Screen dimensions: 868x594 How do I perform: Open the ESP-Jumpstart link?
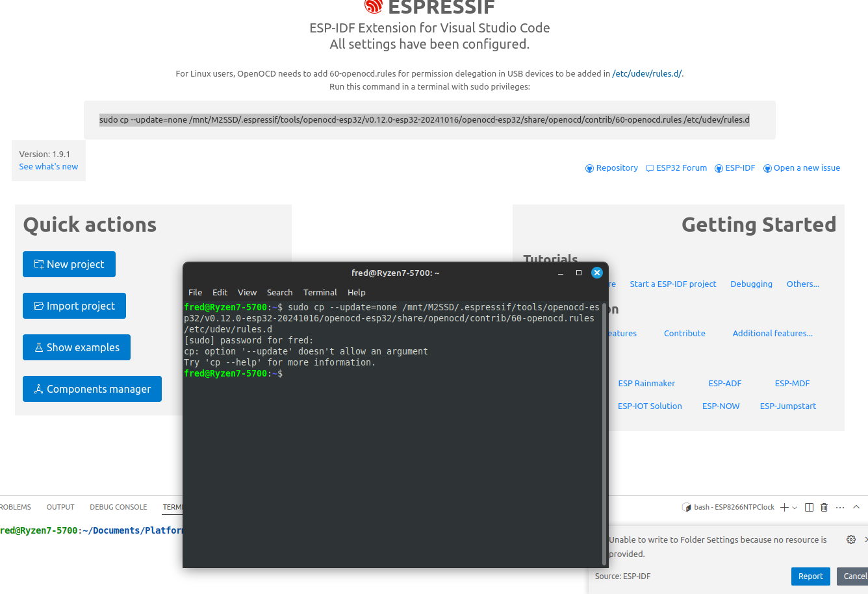coord(788,406)
